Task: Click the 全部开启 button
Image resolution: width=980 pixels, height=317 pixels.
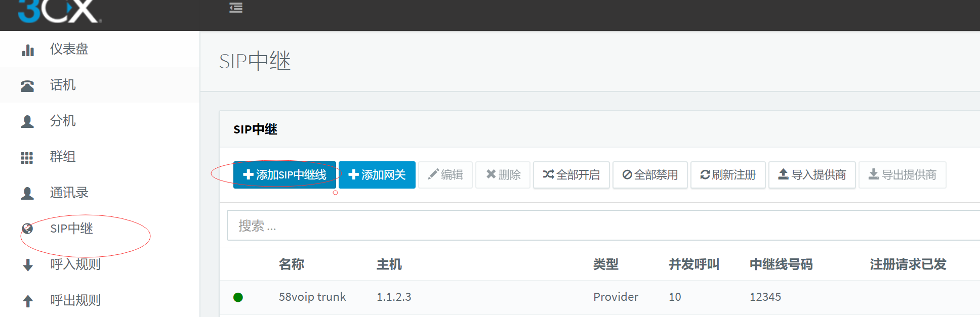Action: pos(571,175)
